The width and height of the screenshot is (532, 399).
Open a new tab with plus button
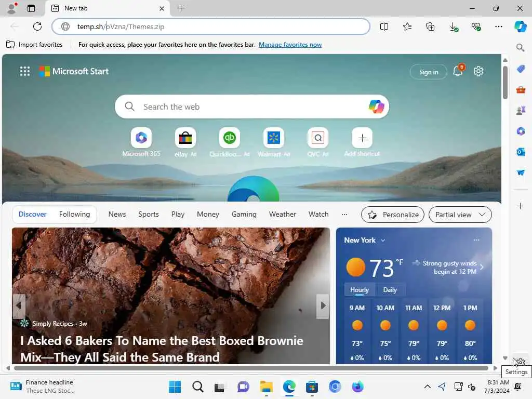(181, 8)
